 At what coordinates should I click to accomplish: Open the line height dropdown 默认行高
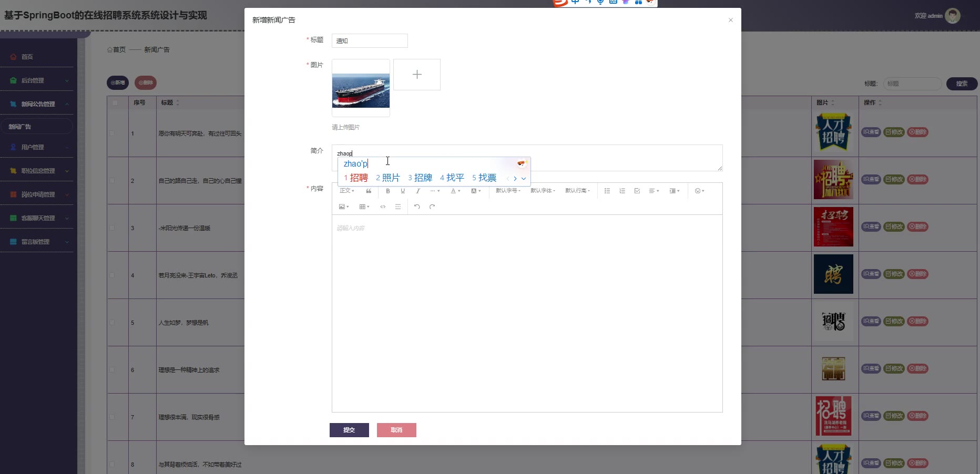click(577, 191)
